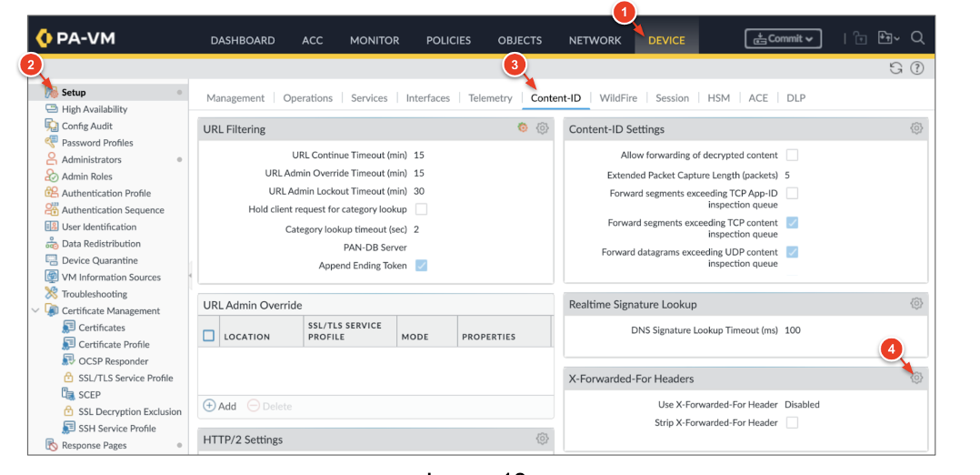
Task: Toggle Hold client request for category lookup
Action: pyautogui.click(x=421, y=209)
